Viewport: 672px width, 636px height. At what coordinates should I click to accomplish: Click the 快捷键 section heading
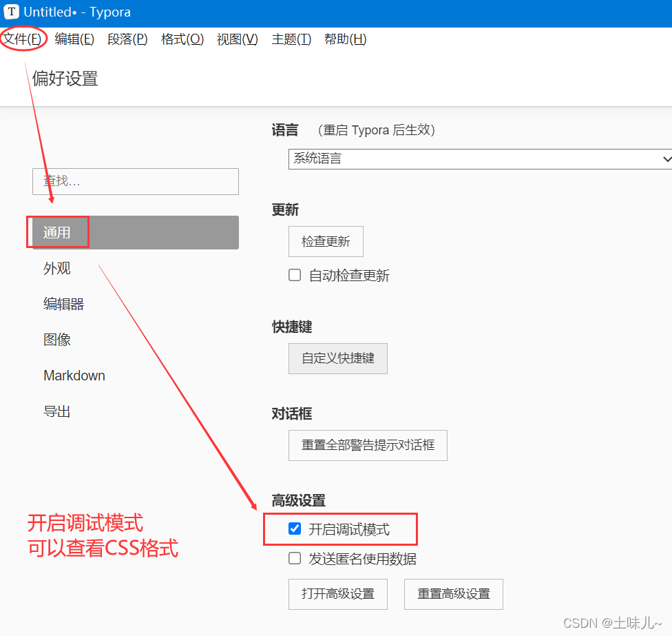coord(292,327)
